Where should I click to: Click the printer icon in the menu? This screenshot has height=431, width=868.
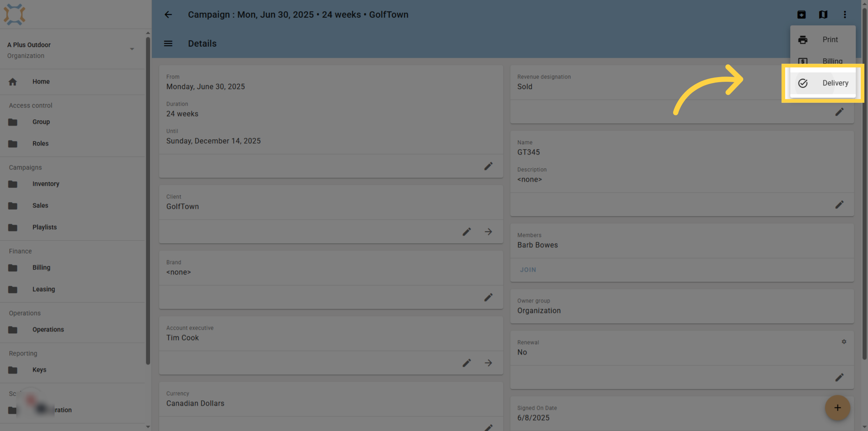(x=803, y=40)
